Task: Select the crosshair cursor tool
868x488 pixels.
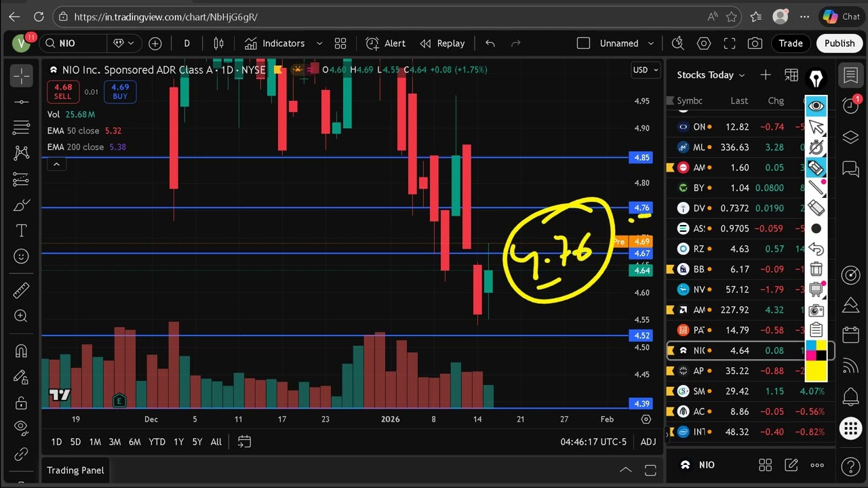Action: 21,76
